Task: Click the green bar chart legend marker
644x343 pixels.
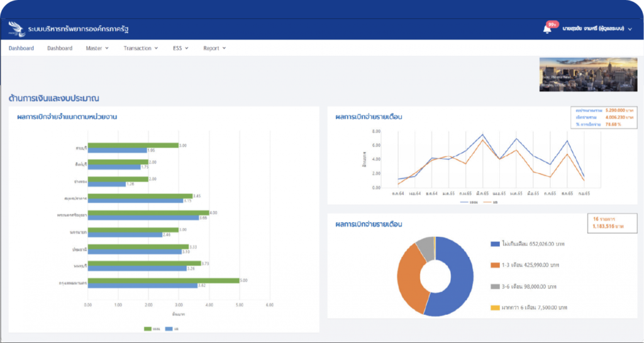Action: point(148,328)
